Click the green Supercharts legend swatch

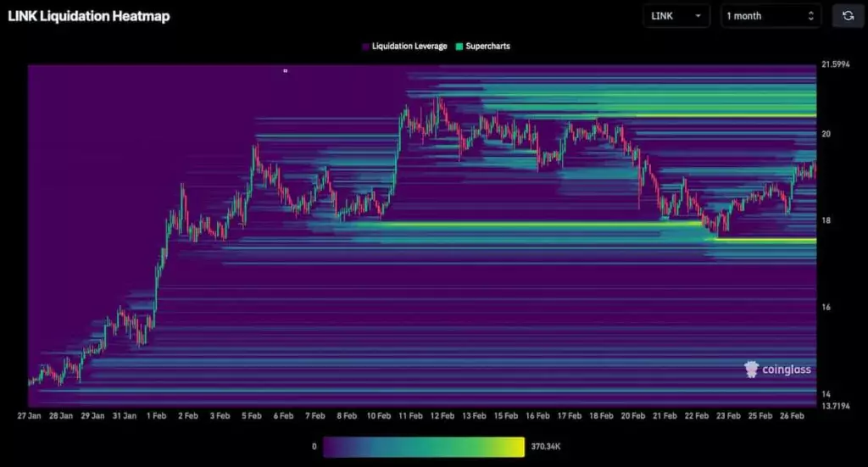(459, 47)
